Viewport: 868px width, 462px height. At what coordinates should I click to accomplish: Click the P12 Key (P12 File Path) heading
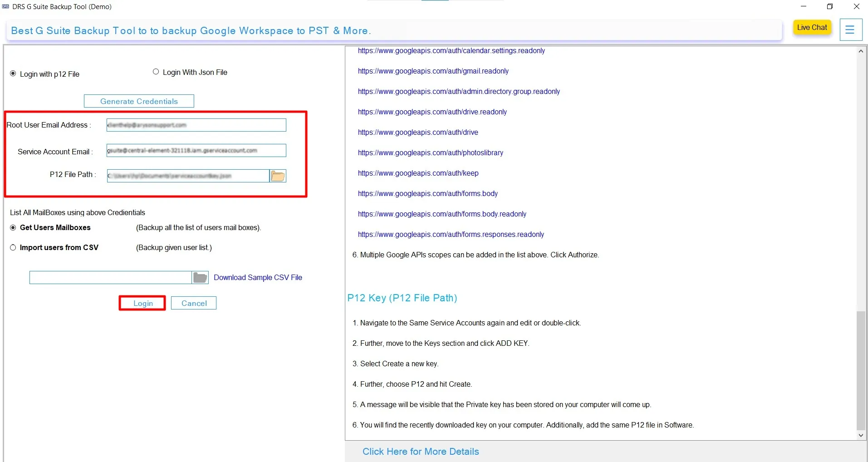pos(402,298)
